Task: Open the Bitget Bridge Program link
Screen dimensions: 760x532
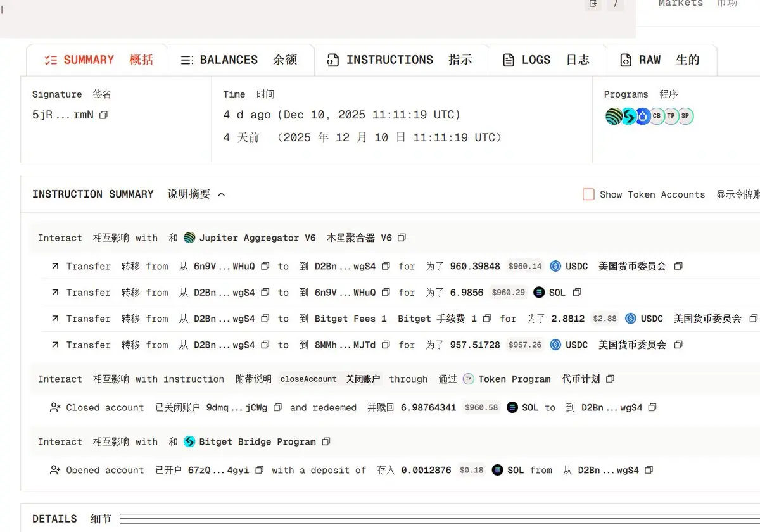Action: (x=257, y=442)
